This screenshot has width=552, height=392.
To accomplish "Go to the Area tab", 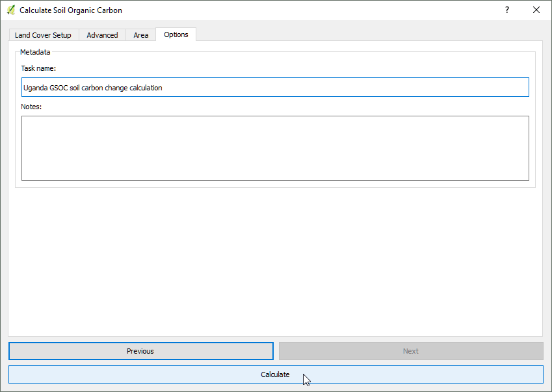I will click(141, 35).
